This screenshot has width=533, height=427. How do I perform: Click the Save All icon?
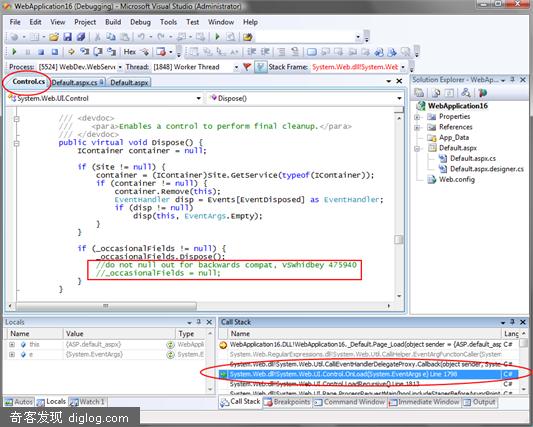[x=81, y=37]
